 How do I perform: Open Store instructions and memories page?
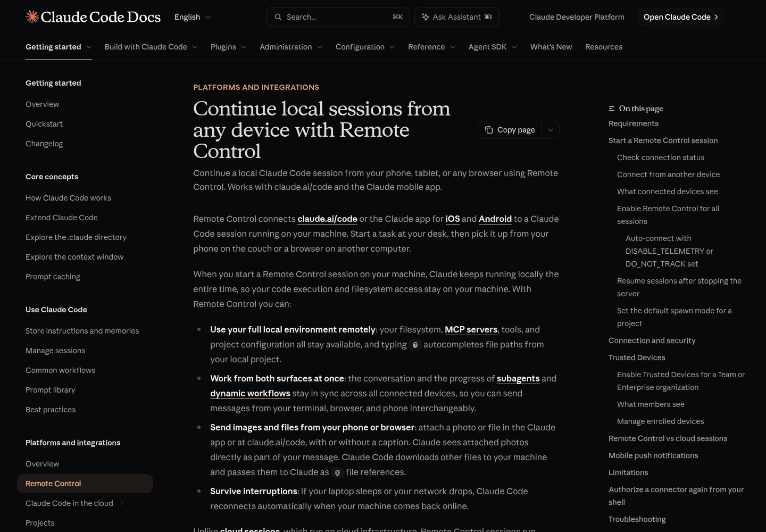coord(82,331)
